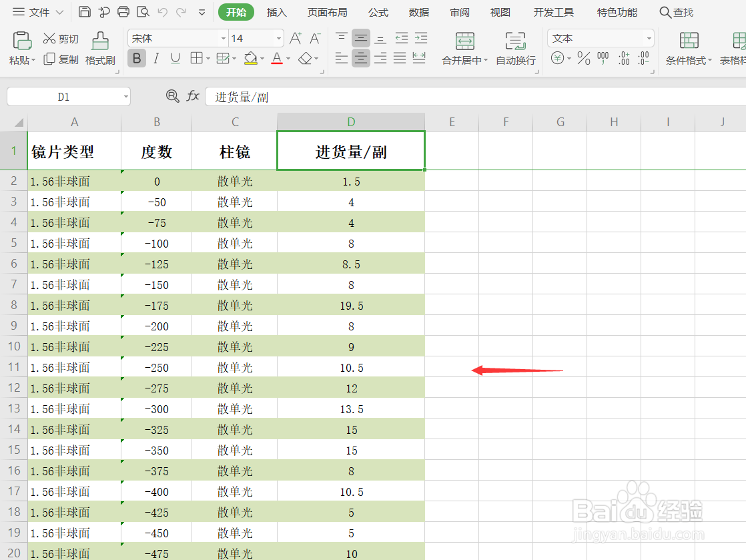Toggle bold formatting on the selection
The height and width of the screenshot is (560, 746).
[x=136, y=59]
